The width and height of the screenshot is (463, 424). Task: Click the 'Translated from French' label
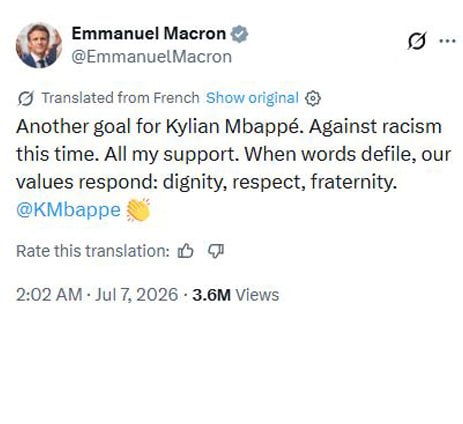tap(120, 98)
